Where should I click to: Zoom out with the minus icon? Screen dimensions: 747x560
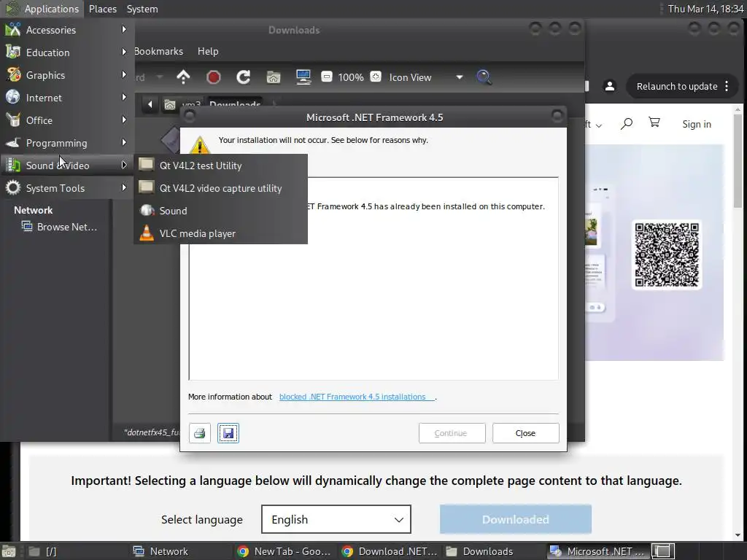326,77
